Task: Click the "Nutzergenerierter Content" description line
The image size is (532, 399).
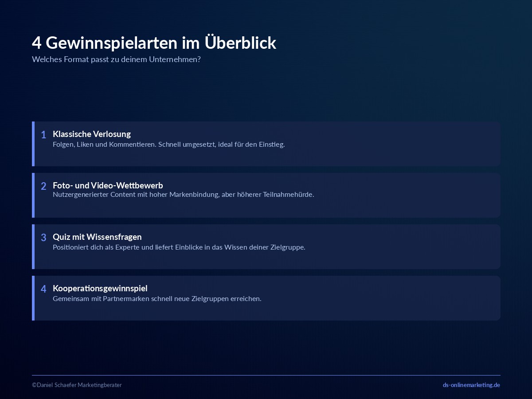Action: tap(184, 195)
